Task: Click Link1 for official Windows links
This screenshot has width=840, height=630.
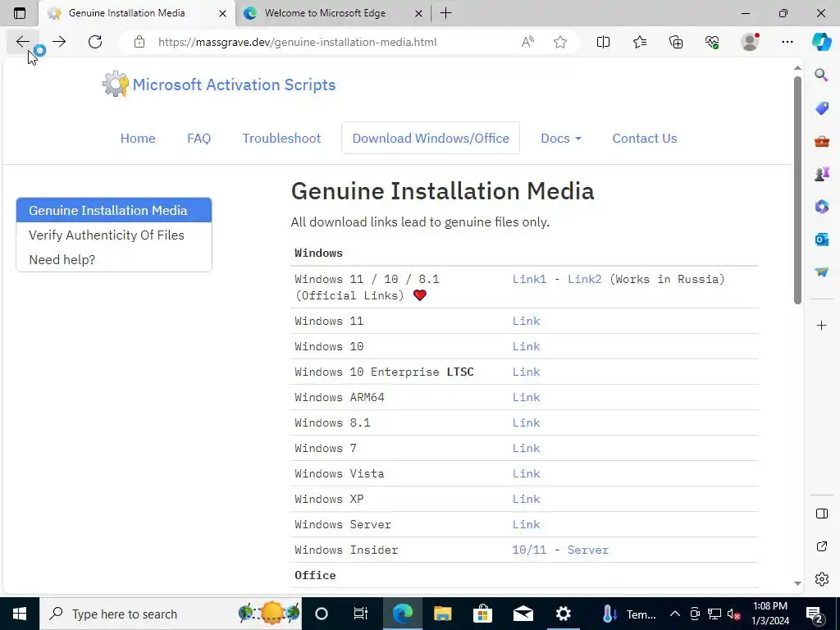Action: pyautogui.click(x=529, y=279)
